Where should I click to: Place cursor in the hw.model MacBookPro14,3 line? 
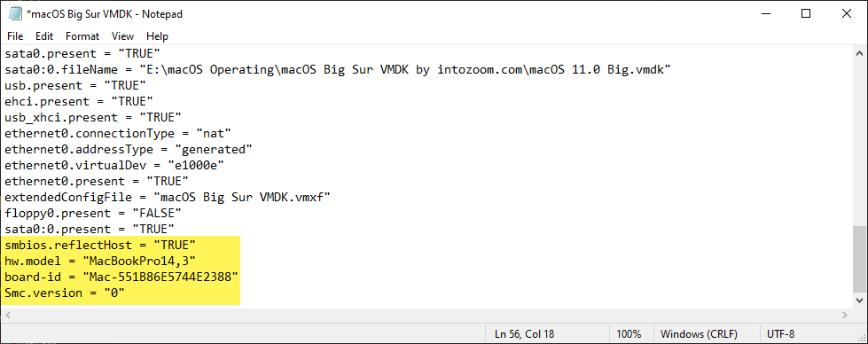pyautogui.click(x=100, y=261)
